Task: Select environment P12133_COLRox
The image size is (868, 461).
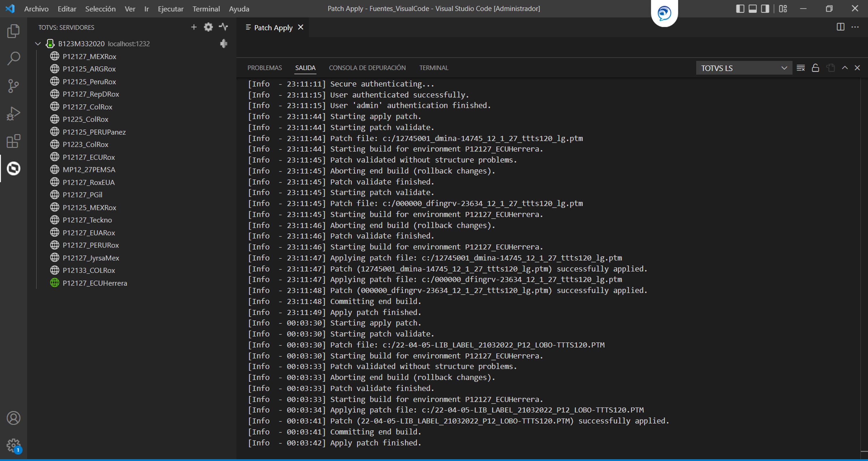Action: pos(89,270)
